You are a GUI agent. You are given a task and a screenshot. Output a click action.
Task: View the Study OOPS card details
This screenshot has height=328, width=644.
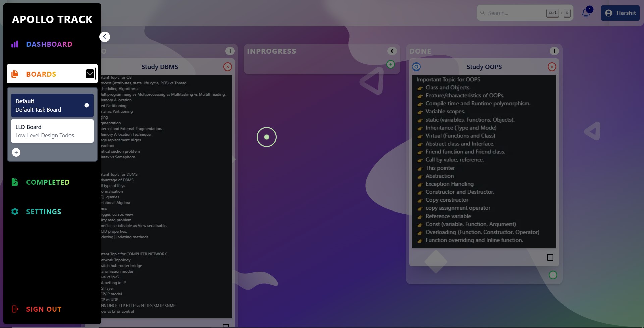pos(416,67)
